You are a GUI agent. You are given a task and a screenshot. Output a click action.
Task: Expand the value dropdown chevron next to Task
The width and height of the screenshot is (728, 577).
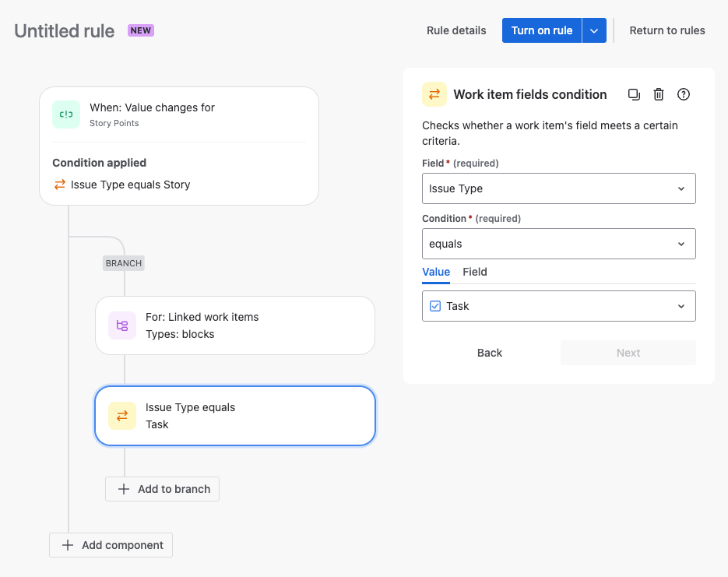click(681, 306)
